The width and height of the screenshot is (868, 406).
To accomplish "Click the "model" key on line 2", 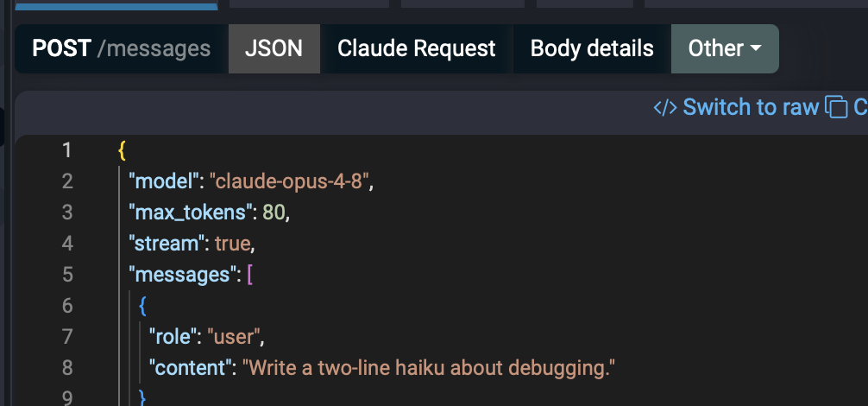I will point(163,181).
